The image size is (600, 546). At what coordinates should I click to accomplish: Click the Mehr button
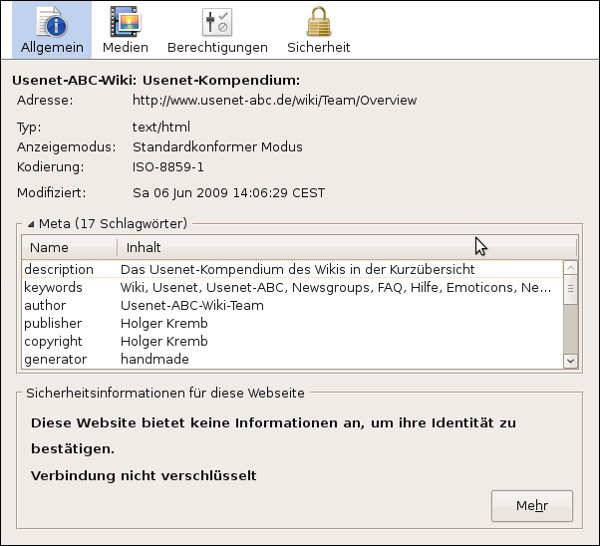[x=531, y=506]
